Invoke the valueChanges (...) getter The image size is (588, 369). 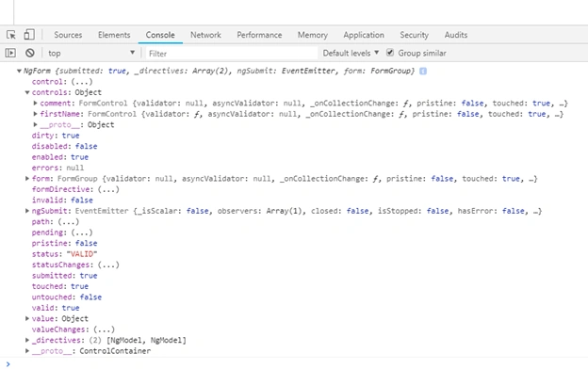click(104, 329)
